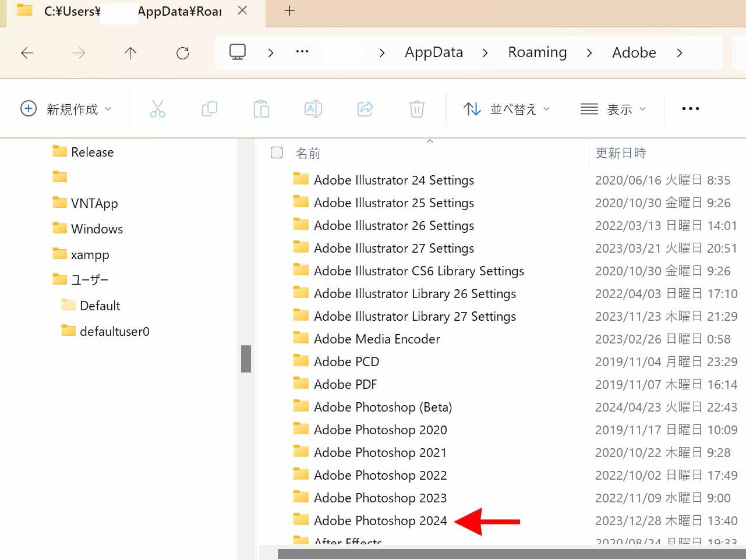Select the Adobe Photoshop 2022 folder
746x560 pixels.
tap(370, 475)
